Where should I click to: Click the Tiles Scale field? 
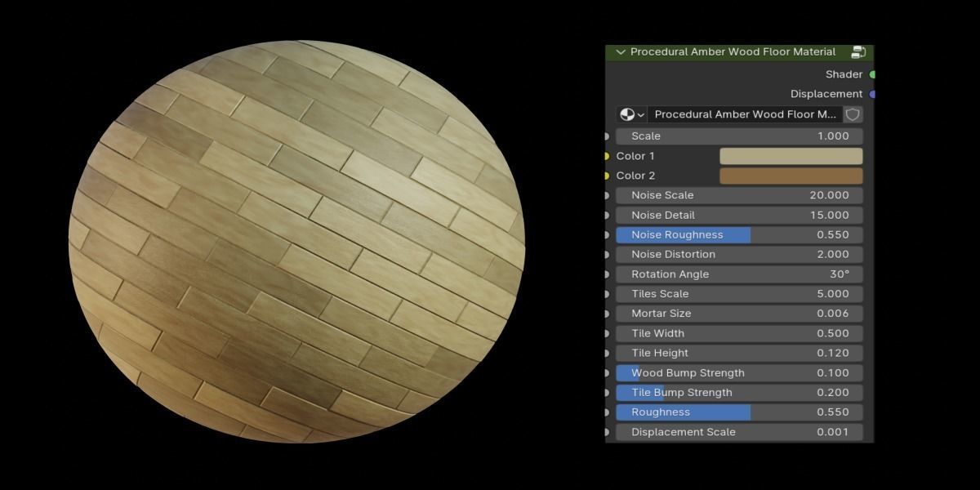tap(739, 294)
